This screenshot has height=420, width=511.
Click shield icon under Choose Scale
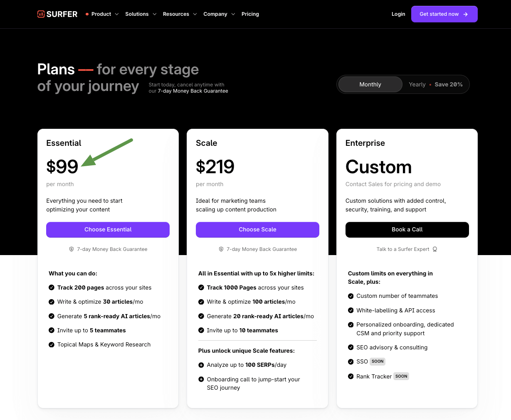(x=221, y=249)
